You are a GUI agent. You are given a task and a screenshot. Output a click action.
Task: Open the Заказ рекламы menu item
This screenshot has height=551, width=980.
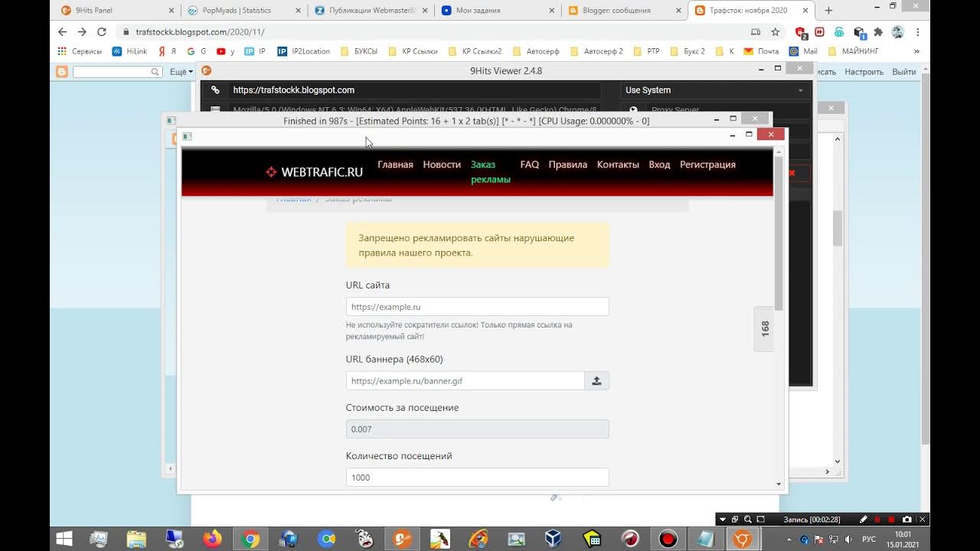[490, 172]
